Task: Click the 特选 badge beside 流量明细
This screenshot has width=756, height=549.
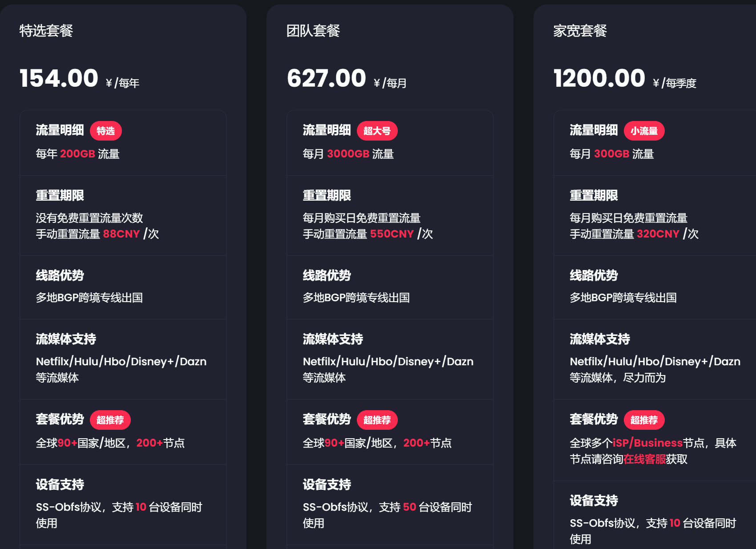Action: (105, 131)
